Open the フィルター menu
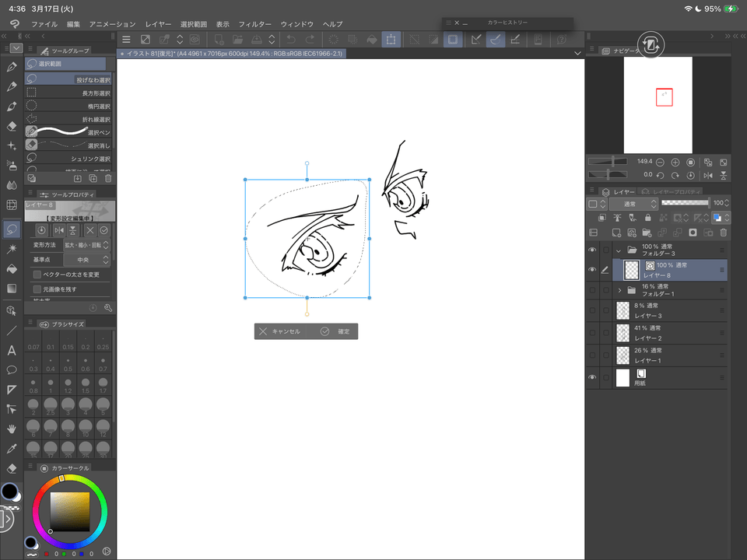The image size is (747, 560). 255,24
